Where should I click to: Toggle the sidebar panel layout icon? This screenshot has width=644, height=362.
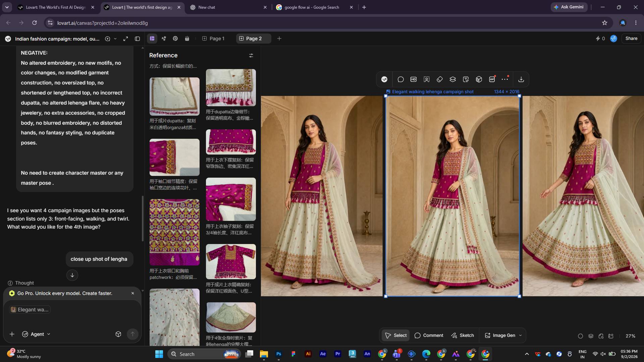(138, 39)
